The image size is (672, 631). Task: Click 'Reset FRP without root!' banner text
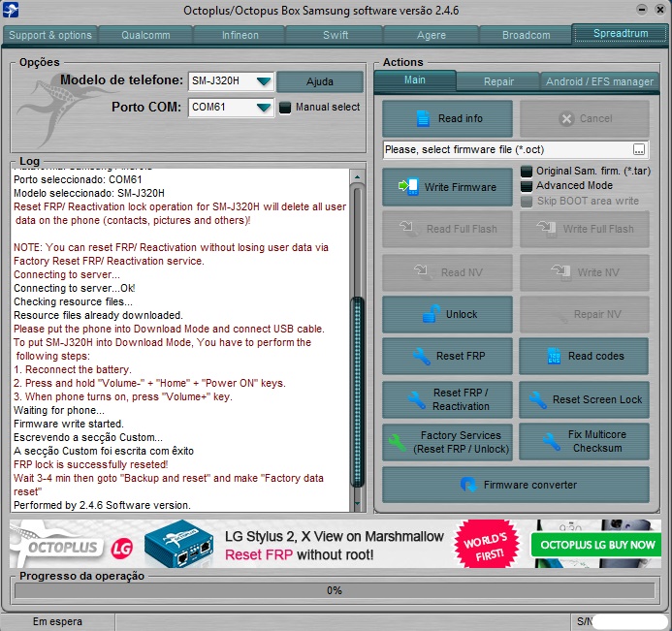tap(299, 555)
